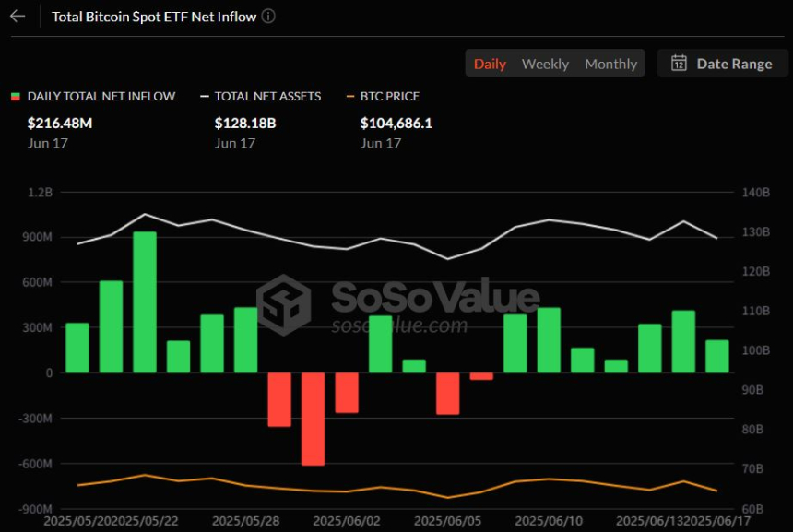Viewport: 793px width, 532px height.
Task: Click the Jun 17 date under BTC price
Action: (x=381, y=143)
